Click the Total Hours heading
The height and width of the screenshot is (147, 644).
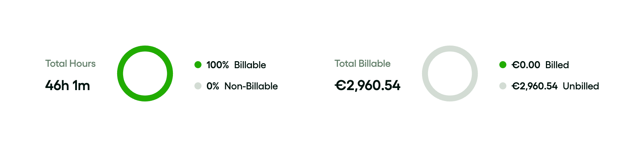70,64
